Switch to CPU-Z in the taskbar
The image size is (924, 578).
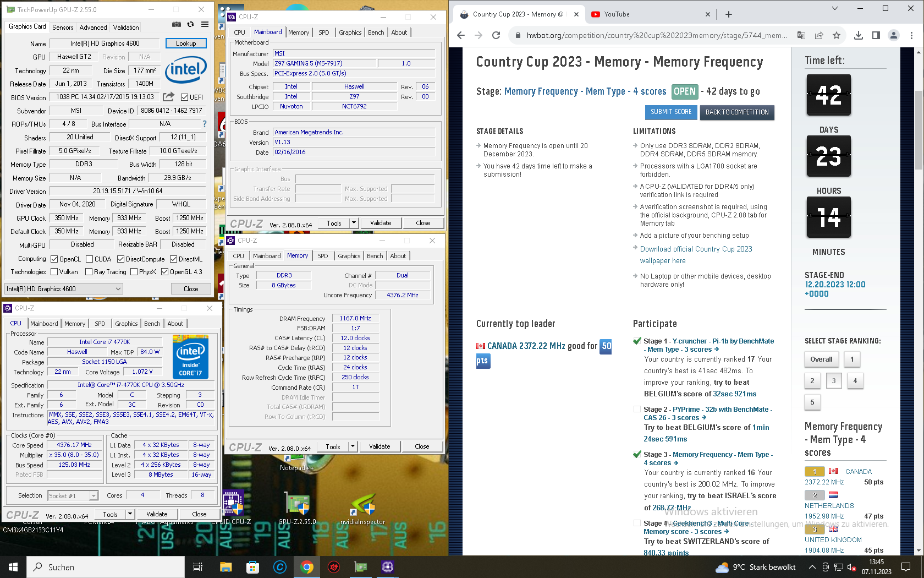click(x=388, y=567)
